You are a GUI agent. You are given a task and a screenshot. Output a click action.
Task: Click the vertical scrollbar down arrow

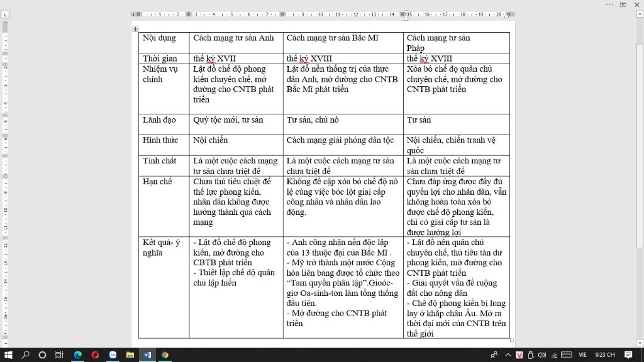pos(640,343)
